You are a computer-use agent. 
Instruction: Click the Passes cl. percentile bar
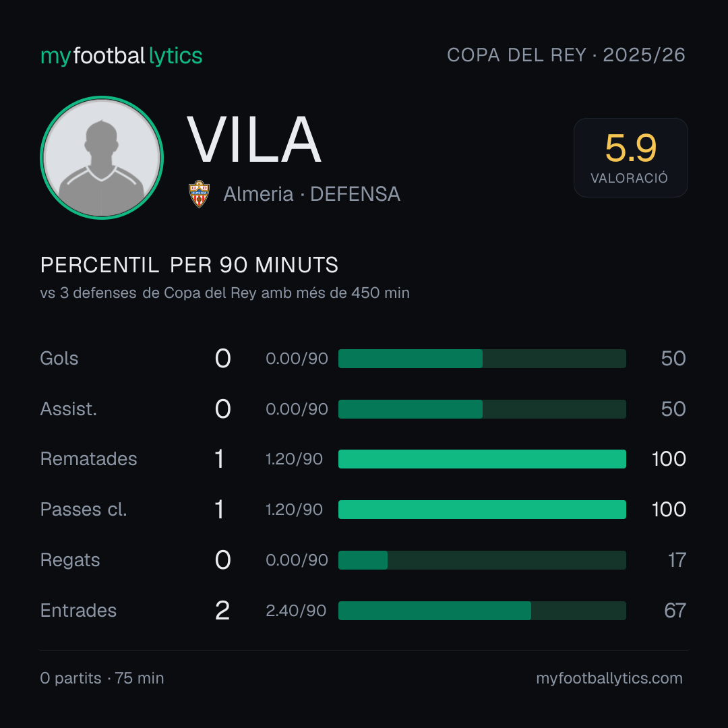[x=482, y=510]
